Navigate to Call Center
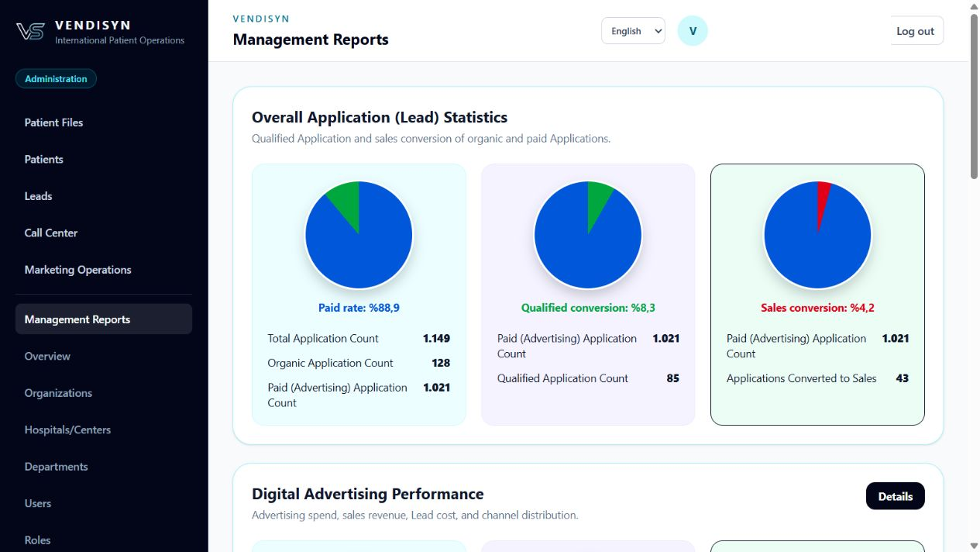This screenshot has height=552, width=980. (51, 233)
